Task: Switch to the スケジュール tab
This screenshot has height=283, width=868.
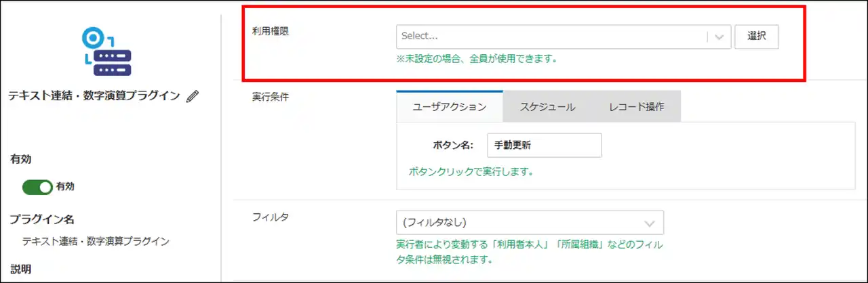Action: 547,107
